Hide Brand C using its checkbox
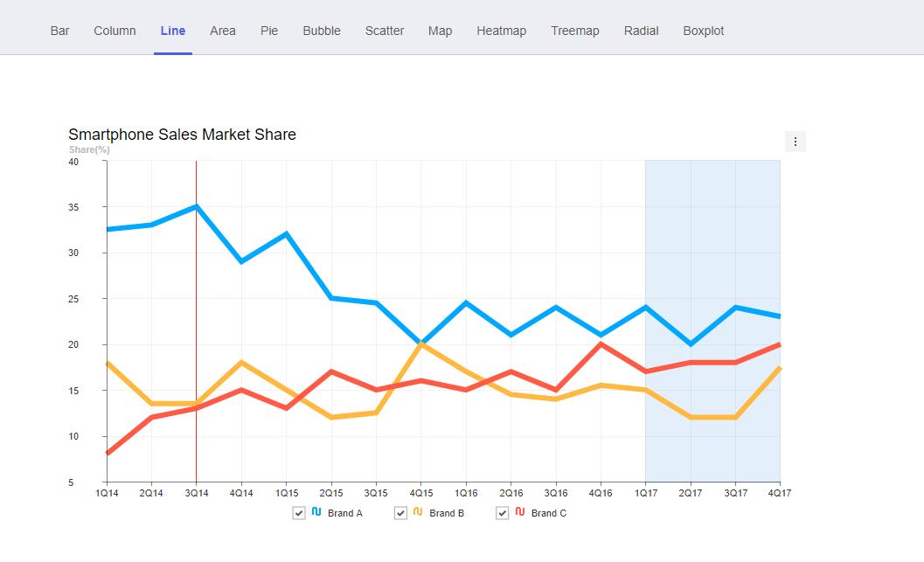 point(502,513)
